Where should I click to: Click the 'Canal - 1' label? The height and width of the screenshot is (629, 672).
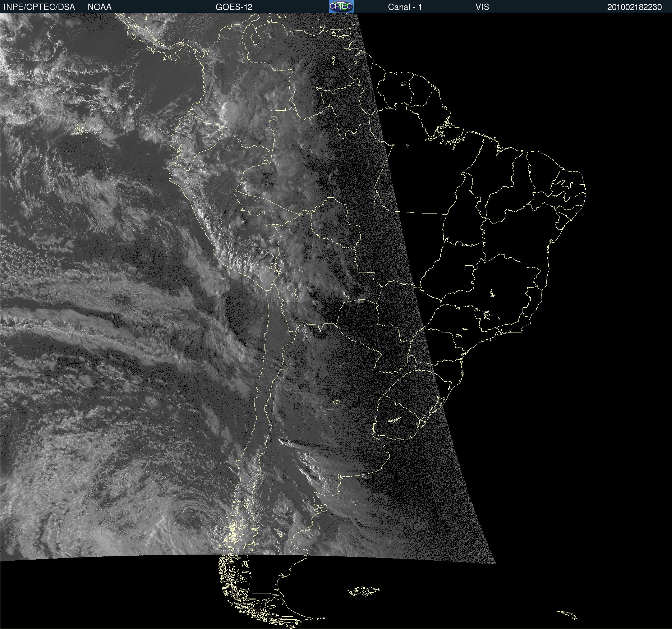[405, 7]
